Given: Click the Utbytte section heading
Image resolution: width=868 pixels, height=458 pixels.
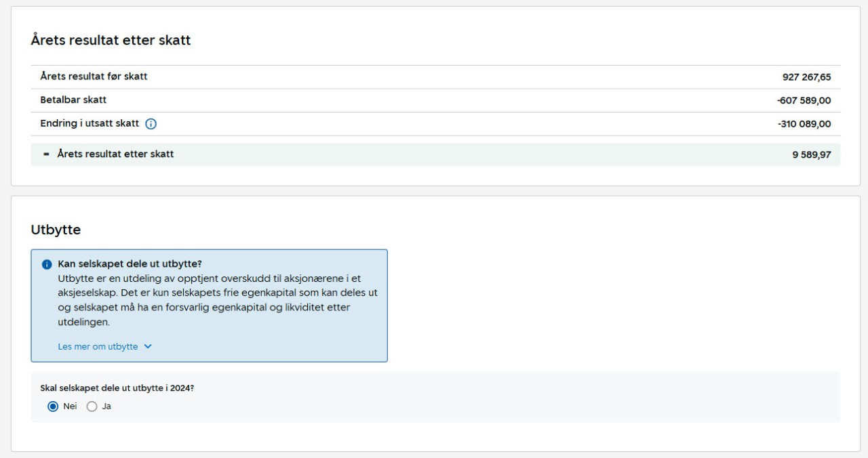Looking at the screenshot, I should tap(56, 230).
